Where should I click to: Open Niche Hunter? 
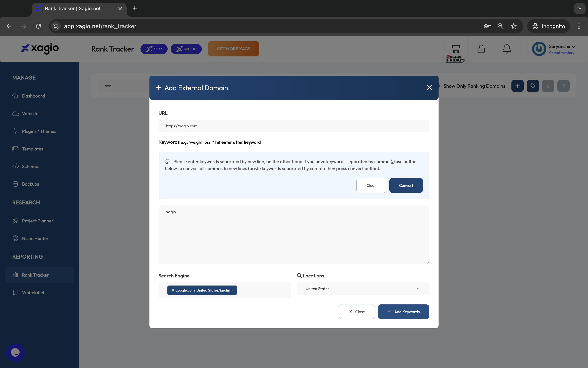[35, 239]
